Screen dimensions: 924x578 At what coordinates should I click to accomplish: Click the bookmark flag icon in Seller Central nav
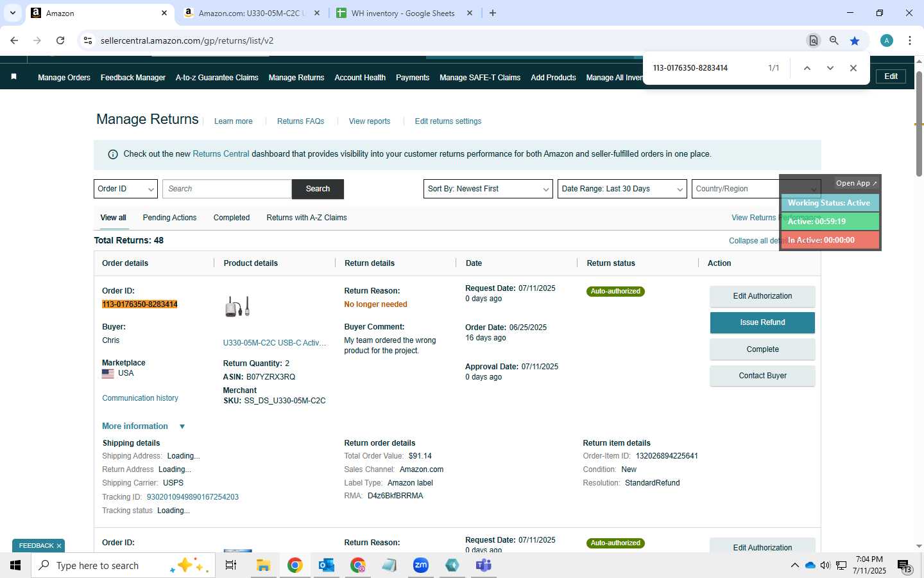click(x=13, y=77)
